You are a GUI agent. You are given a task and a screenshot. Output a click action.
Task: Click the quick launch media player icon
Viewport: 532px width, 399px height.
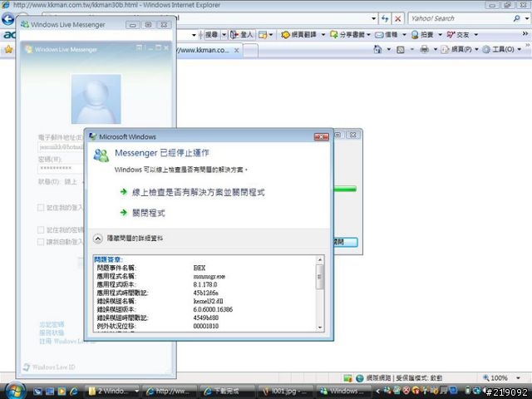(x=62, y=392)
